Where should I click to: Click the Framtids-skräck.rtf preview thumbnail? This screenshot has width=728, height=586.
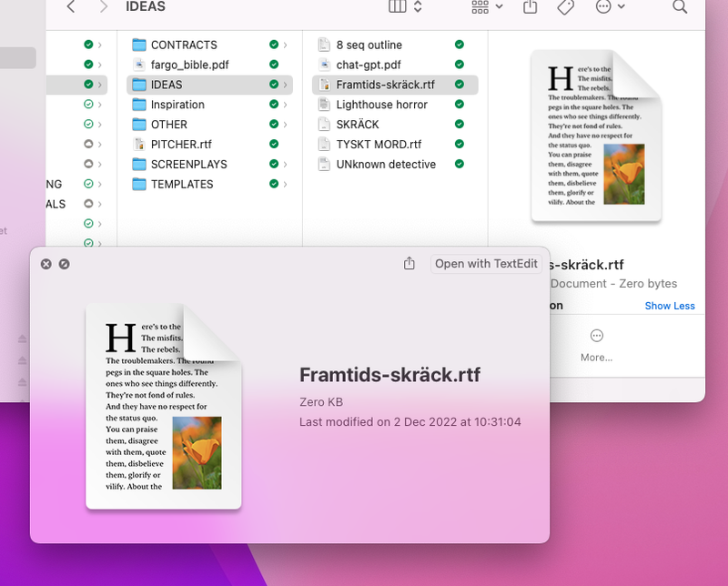[164, 400]
